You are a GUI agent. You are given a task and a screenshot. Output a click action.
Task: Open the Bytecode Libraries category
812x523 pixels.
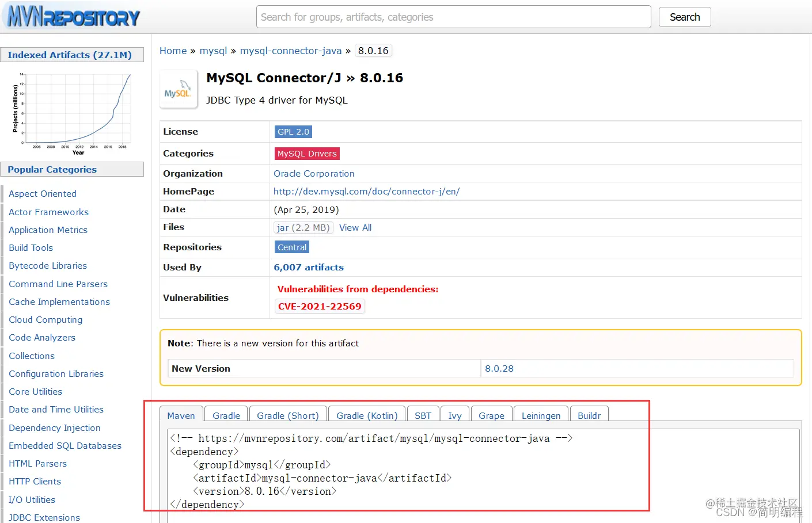(48, 266)
